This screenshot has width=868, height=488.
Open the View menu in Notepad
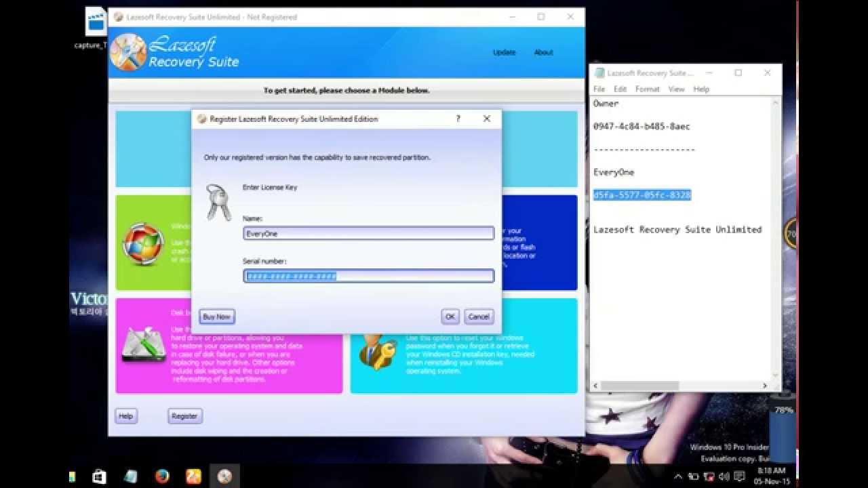coord(677,89)
